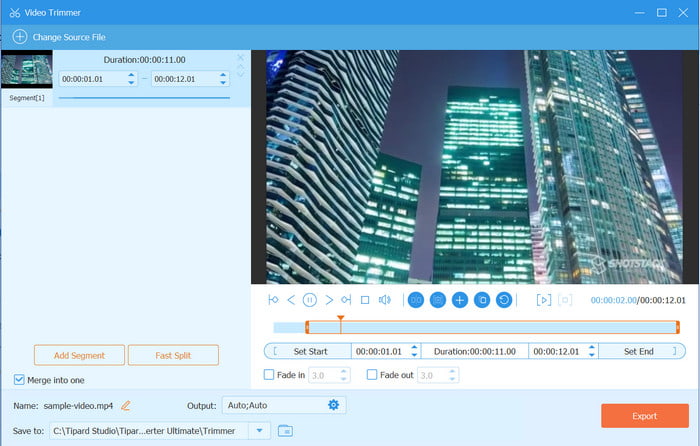The image size is (700, 446).
Task: Click Change Source File
Action: tap(62, 37)
